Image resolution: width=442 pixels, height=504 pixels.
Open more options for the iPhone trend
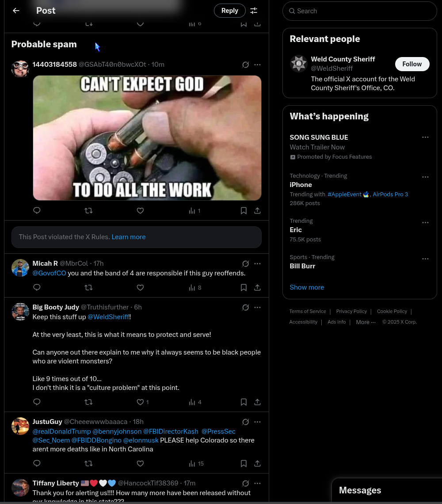coord(425,177)
